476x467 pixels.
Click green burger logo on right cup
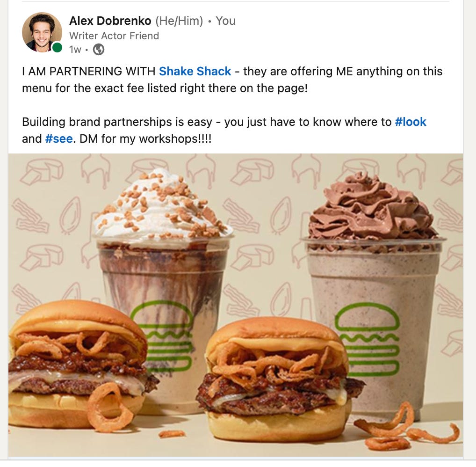(x=367, y=339)
